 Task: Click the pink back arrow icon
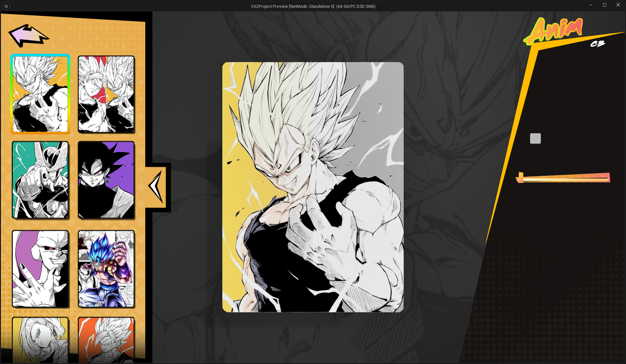[29, 35]
